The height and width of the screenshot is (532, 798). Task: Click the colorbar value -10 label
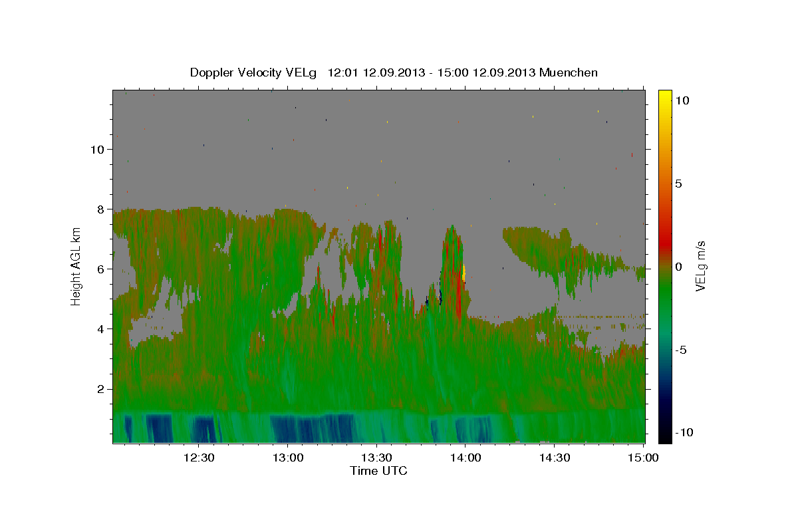683,433
